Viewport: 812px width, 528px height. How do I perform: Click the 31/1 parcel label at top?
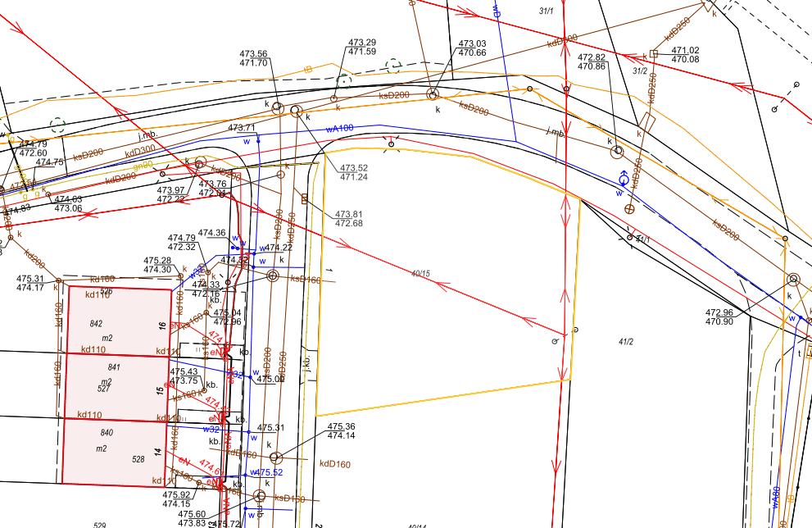click(x=547, y=10)
